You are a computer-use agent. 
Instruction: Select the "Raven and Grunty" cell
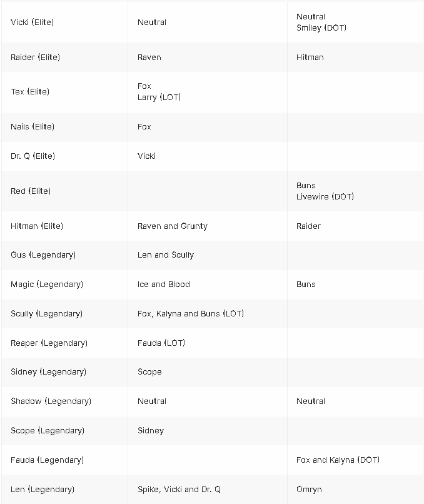tap(172, 226)
